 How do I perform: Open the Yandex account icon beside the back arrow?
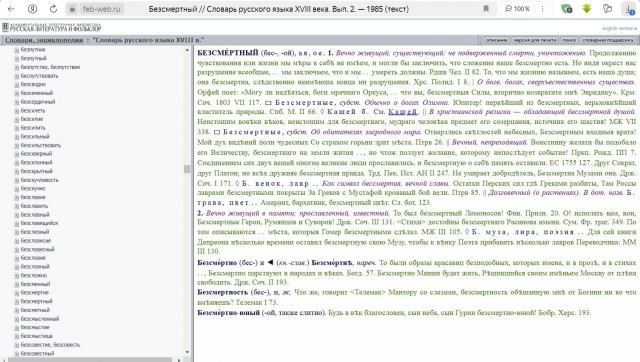[32, 9]
